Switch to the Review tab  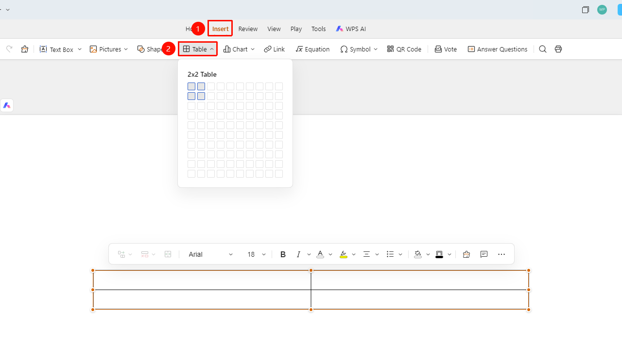tap(248, 29)
